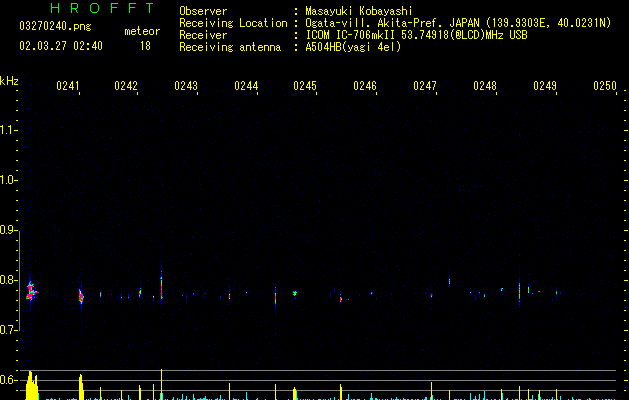Click the A504HB(yagi 4el) antenna text

click(x=353, y=47)
